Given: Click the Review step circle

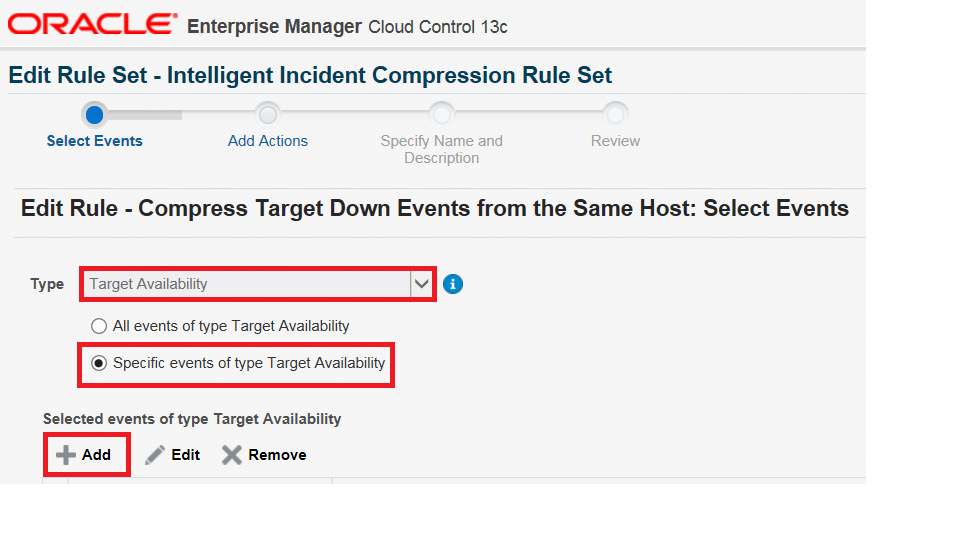Looking at the screenshot, I should [x=615, y=114].
